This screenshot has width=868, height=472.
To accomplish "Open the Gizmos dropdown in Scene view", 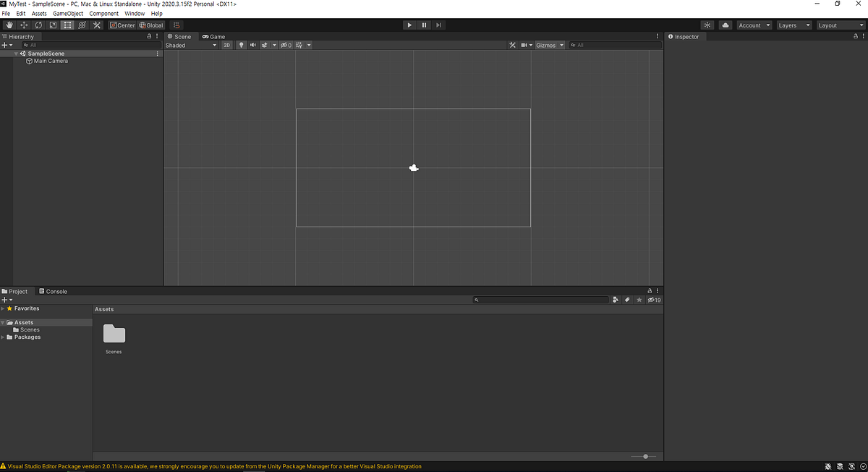I will (x=548, y=45).
